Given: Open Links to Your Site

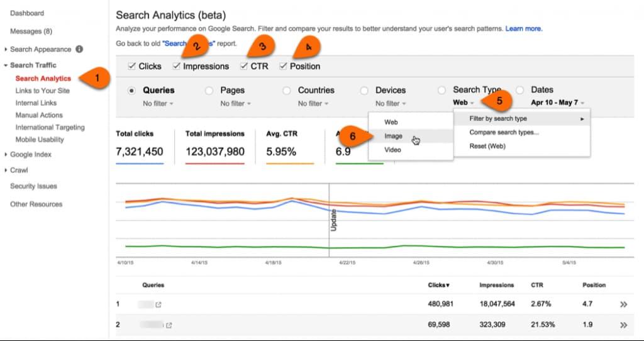Looking at the screenshot, I should pos(43,91).
